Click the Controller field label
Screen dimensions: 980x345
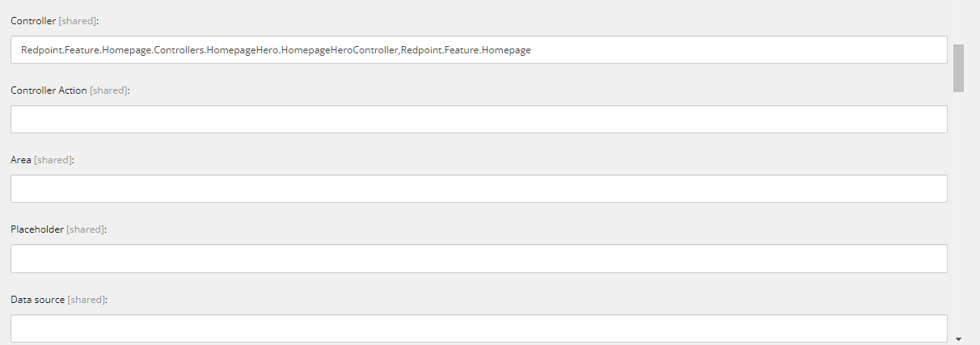pos(33,21)
